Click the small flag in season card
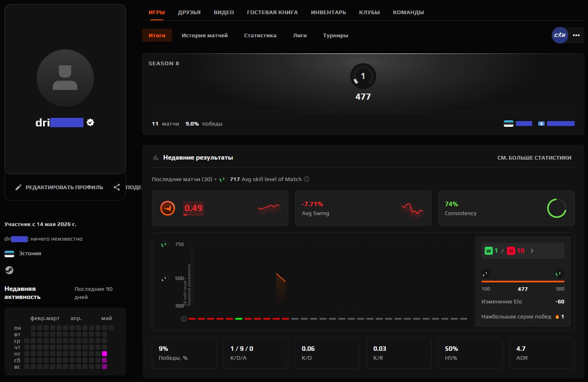Viewport: 588px width, 382px height. click(509, 124)
